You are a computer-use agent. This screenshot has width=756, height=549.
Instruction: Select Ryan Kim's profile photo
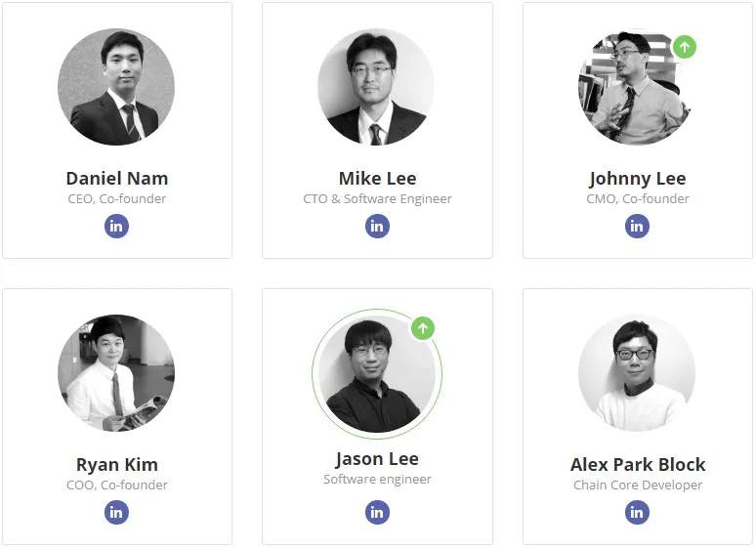click(116, 373)
